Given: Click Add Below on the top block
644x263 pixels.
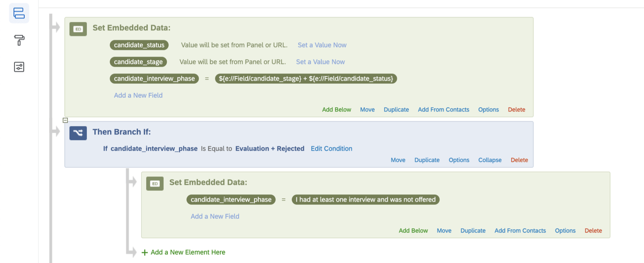Looking at the screenshot, I should 336,110.
